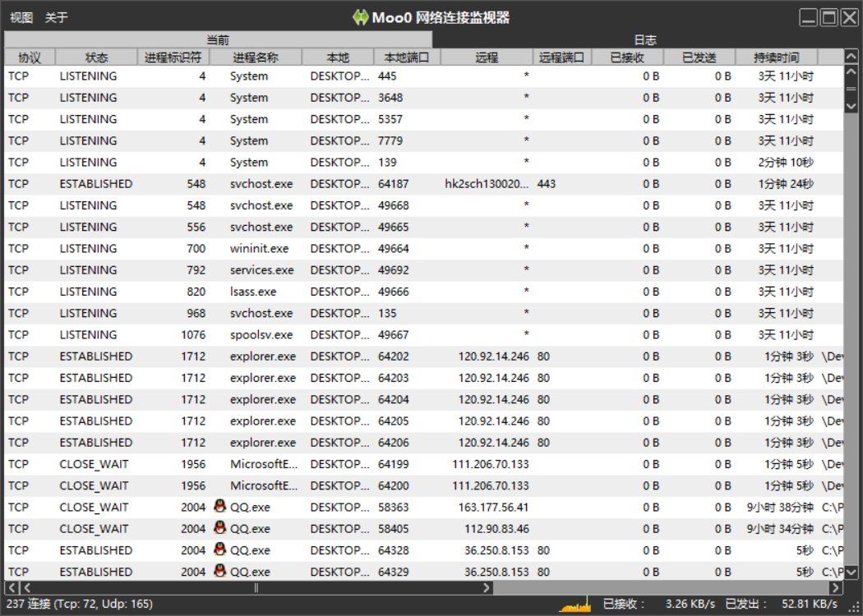The width and height of the screenshot is (863, 616).
Task: Click the Moo0 app logo icon
Action: tap(360, 17)
